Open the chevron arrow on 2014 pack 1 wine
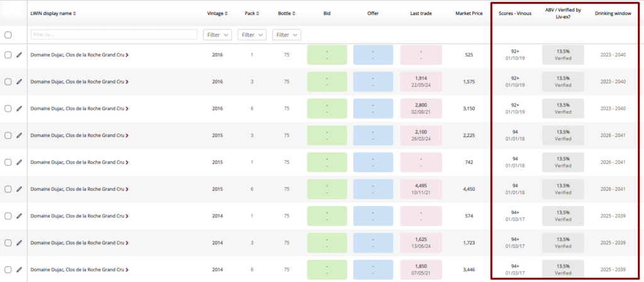This screenshot has height=282, width=644. click(x=127, y=216)
